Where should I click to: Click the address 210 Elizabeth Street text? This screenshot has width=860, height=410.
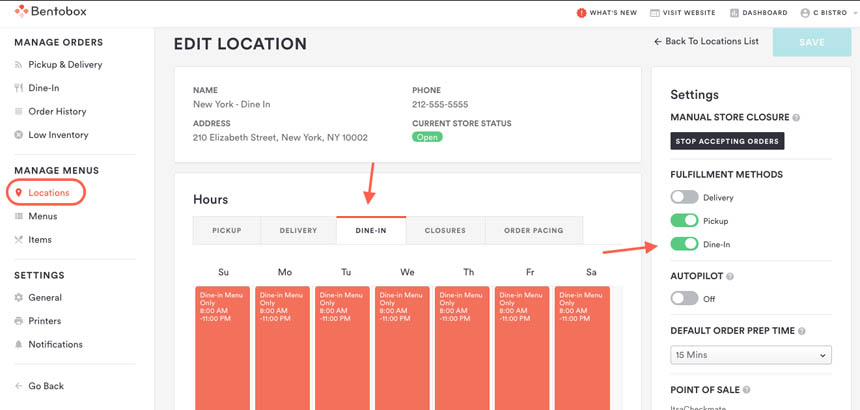point(280,138)
